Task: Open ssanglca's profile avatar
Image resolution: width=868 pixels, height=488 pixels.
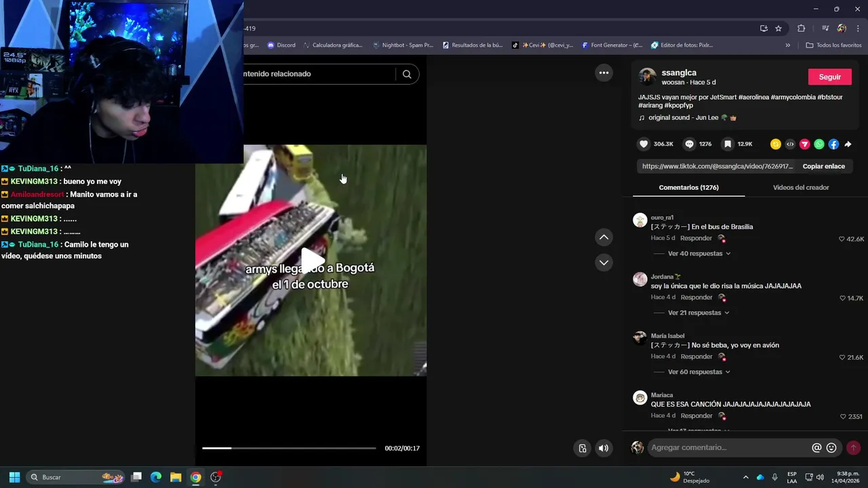Action: point(648,77)
